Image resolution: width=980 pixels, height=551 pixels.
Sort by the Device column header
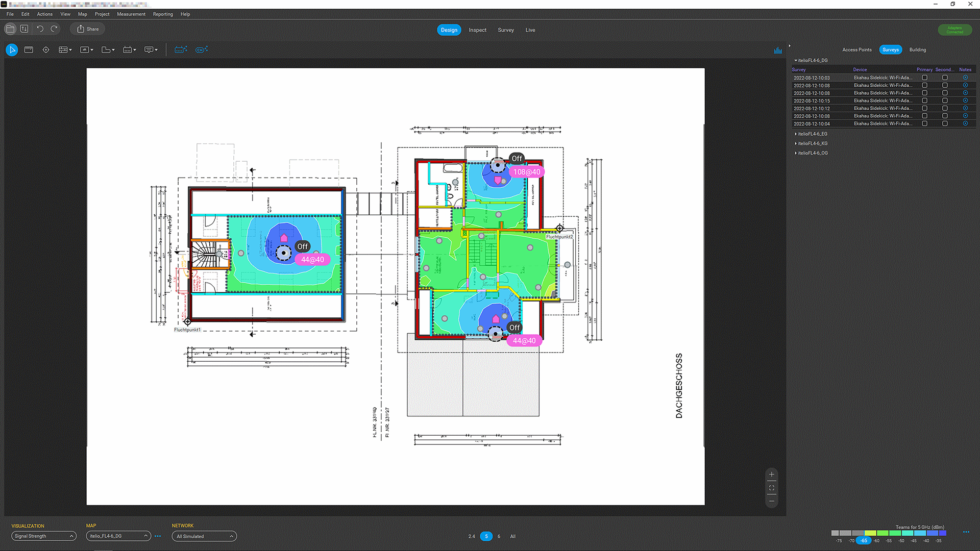tap(860, 69)
